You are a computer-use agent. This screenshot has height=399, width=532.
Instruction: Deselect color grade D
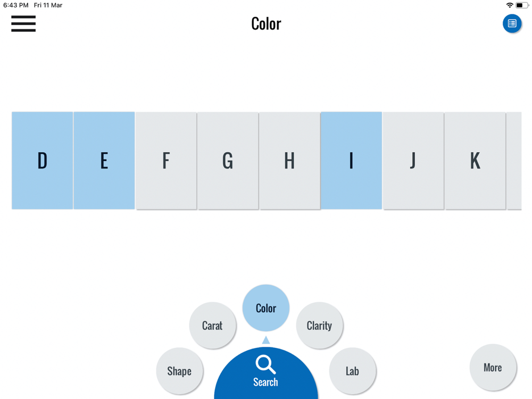(x=43, y=160)
